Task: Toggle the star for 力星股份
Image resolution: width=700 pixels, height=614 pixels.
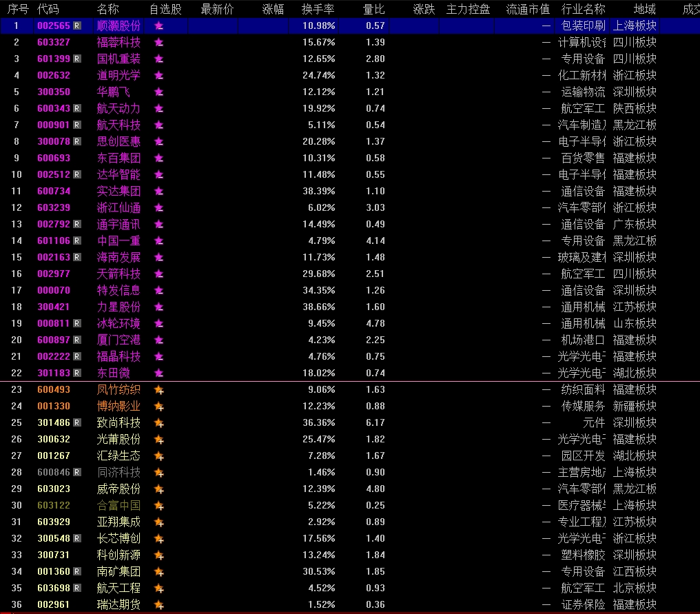Action: pos(158,307)
